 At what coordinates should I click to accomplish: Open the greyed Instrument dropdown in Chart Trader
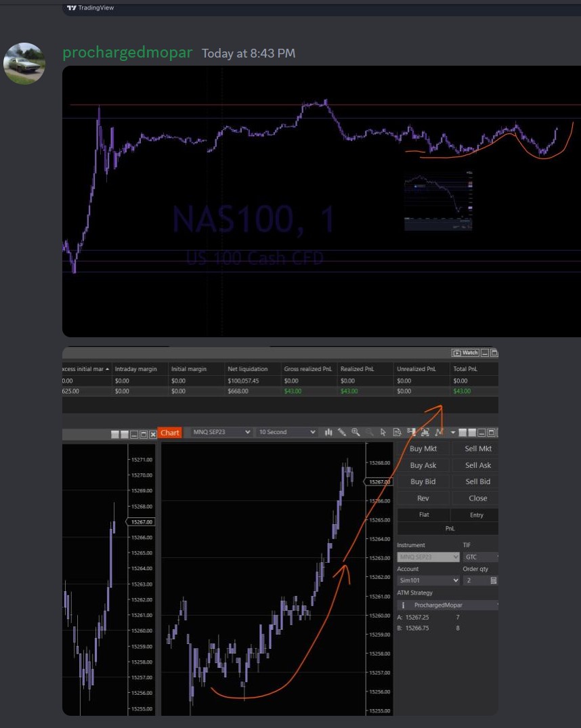click(428, 557)
